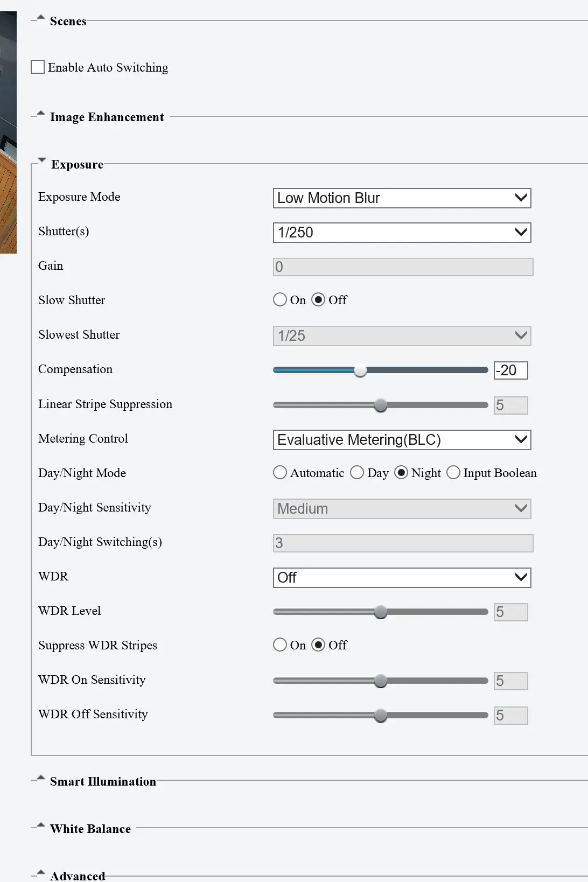Select Input Boolean Day/Night mode
Viewport: 588px width, 882px height.
click(453, 473)
